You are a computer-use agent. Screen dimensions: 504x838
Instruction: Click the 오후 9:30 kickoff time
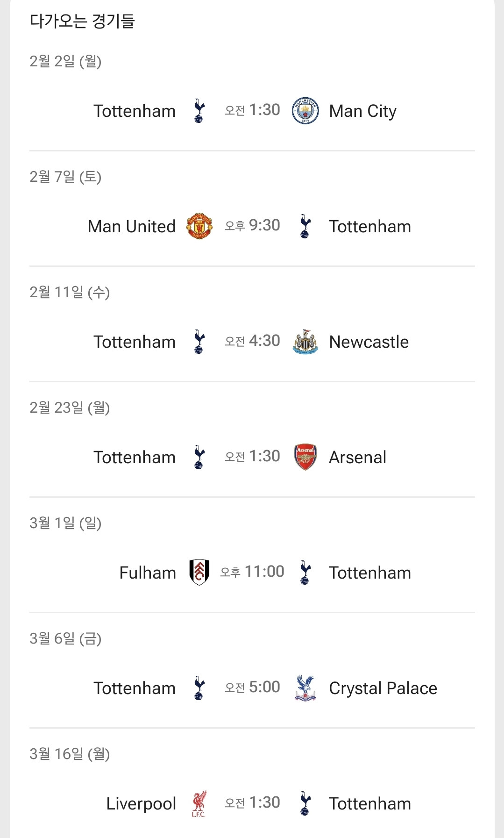252,226
